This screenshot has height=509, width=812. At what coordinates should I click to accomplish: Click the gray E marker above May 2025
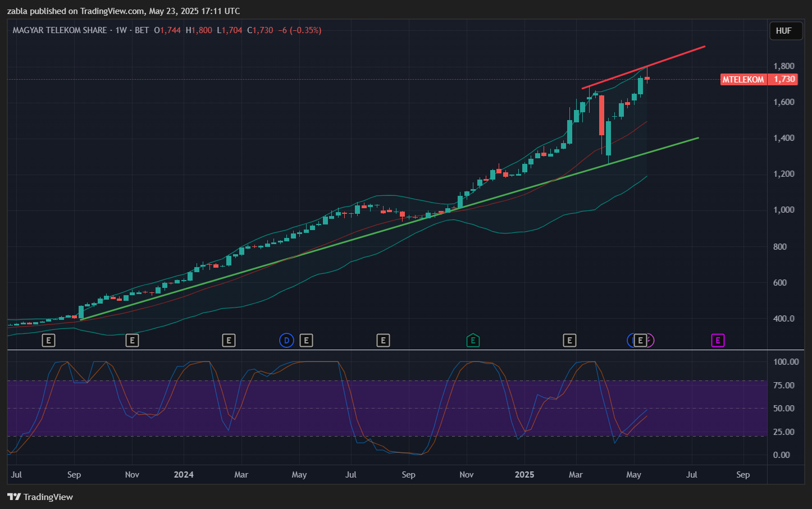point(640,340)
